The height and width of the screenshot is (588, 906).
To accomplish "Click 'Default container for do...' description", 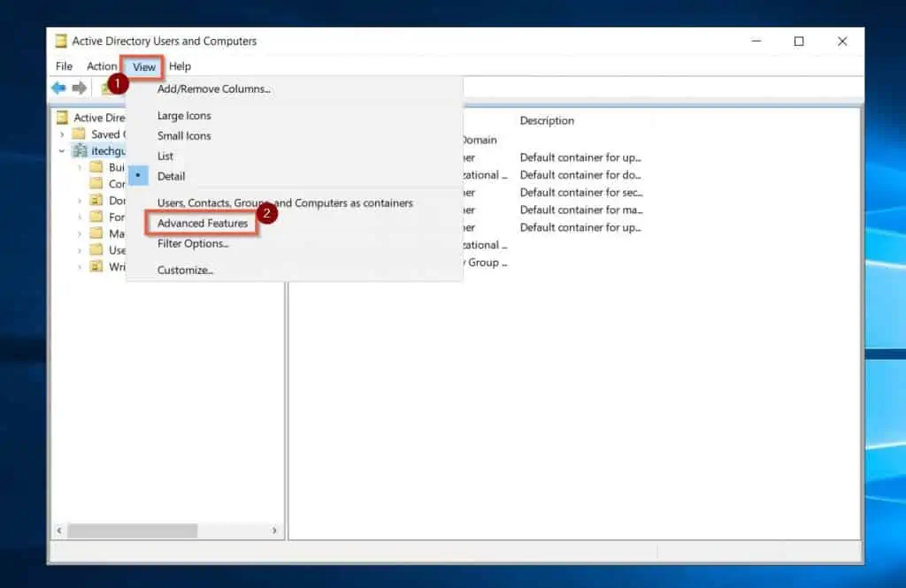I will coord(580,175).
